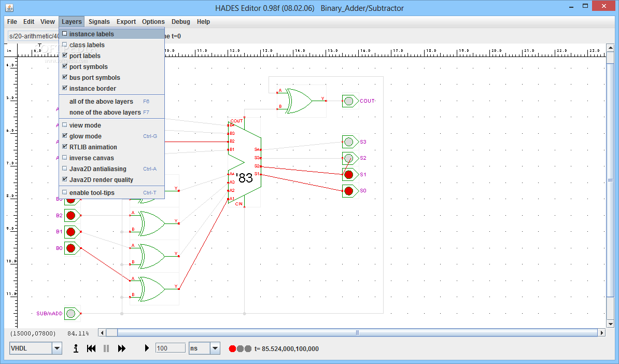The width and height of the screenshot is (619, 364).
Task: Open the Signals menu
Action: (x=99, y=22)
